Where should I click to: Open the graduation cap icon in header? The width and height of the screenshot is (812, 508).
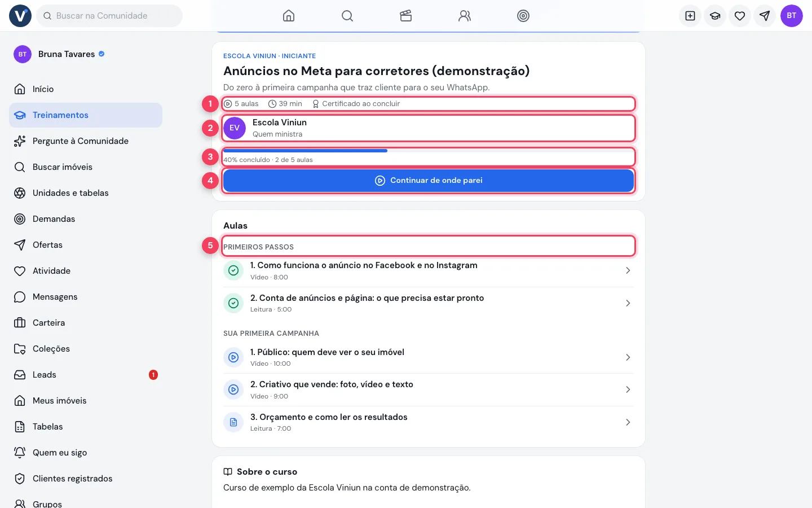click(715, 16)
